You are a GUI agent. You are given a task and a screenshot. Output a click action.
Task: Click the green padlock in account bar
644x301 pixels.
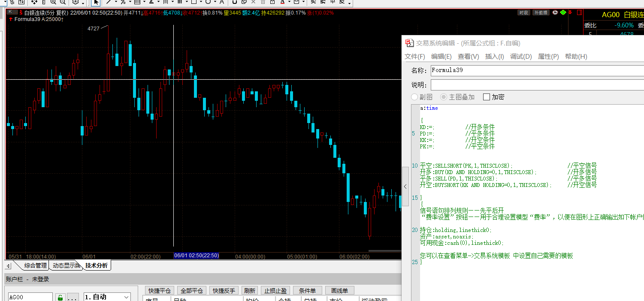pos(60,298)
